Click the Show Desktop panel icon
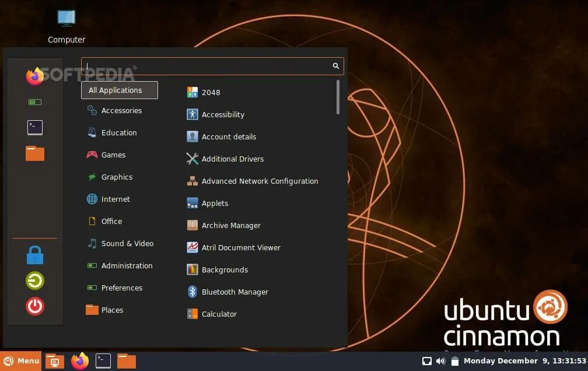 click(55, 361)
